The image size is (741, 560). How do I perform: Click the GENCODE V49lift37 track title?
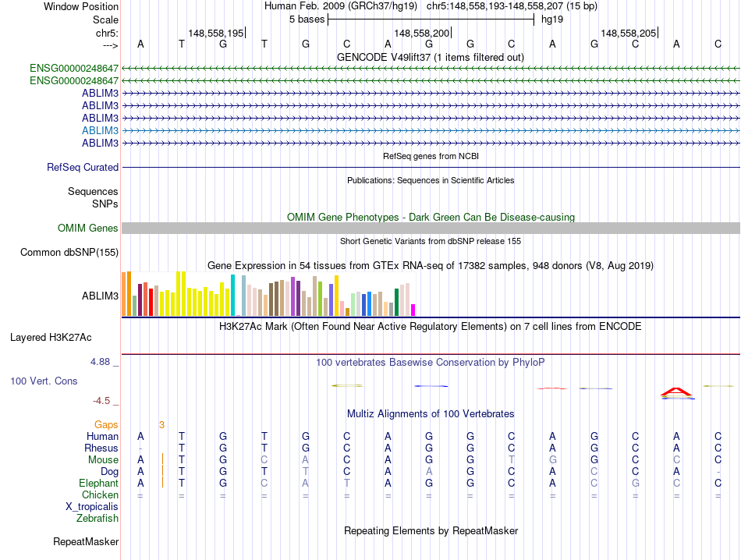coord(431,57)
